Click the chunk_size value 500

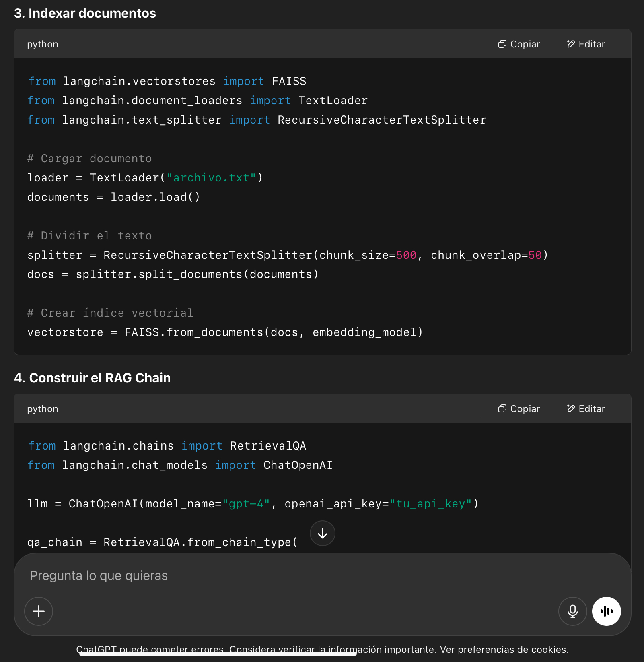coord(406,255)
